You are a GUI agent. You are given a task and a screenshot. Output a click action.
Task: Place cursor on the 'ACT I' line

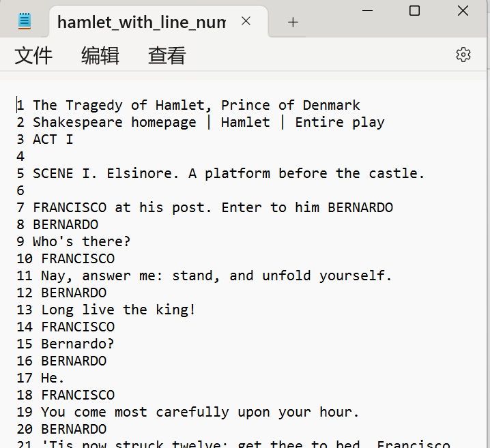click(53, 139)
